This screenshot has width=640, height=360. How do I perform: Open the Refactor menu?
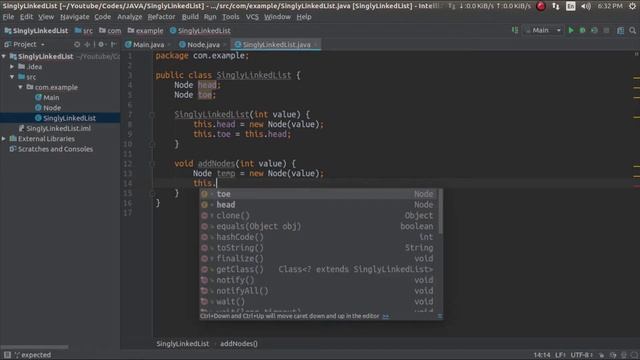point(161,17)
